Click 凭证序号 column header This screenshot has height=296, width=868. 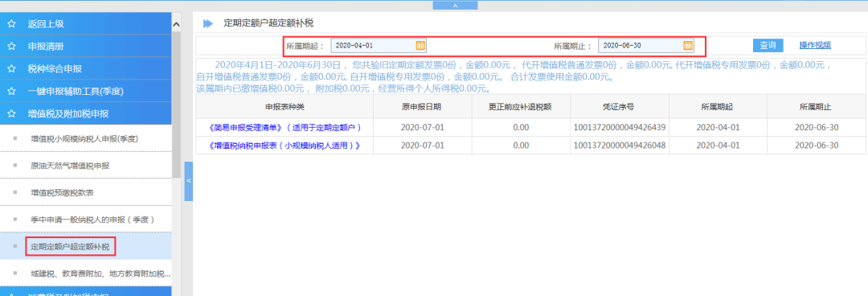[x=619, y=106]
